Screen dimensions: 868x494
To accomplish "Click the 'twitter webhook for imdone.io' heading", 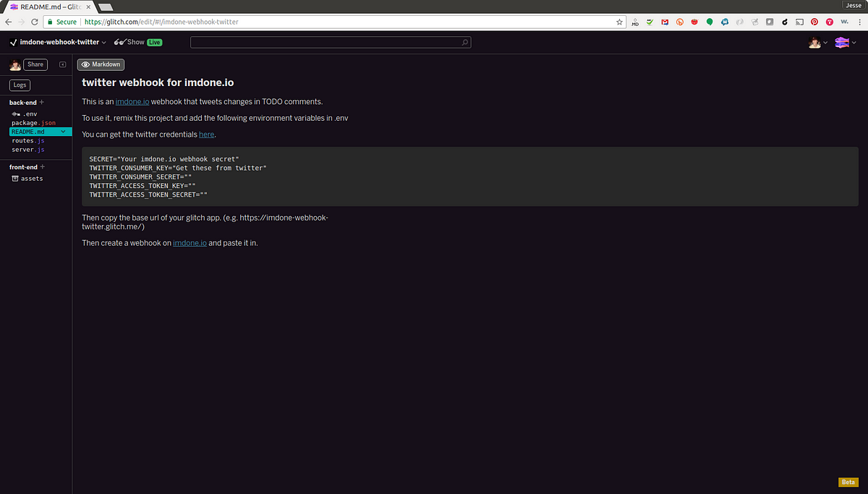I will [158, 83].
